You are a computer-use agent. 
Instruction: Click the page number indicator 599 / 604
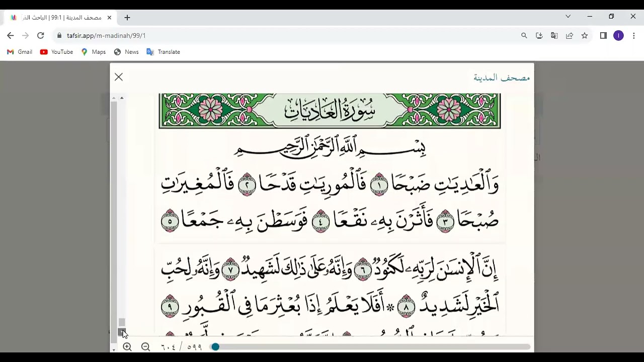coord(181,347)
